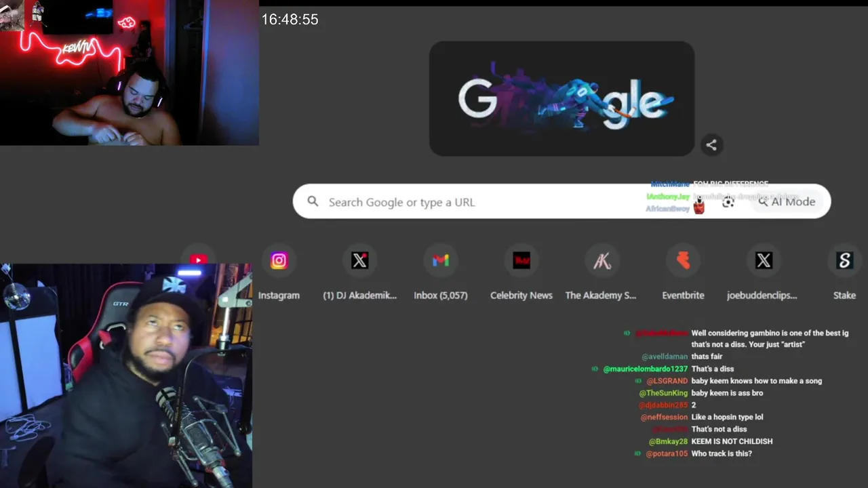868x488 pixels.
Task: Click the Google hockey doodle
Action: pos(561,98)
